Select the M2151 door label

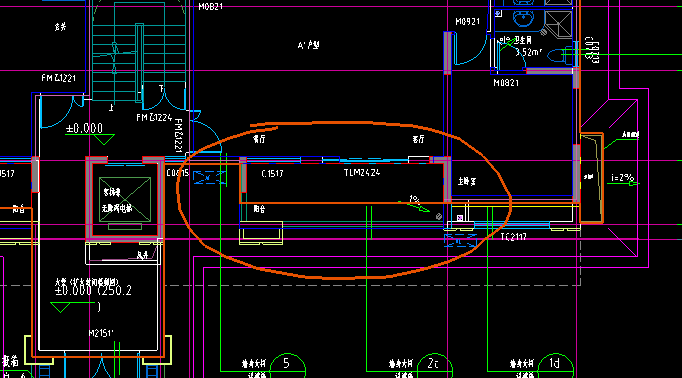click(x=101, y=333)
